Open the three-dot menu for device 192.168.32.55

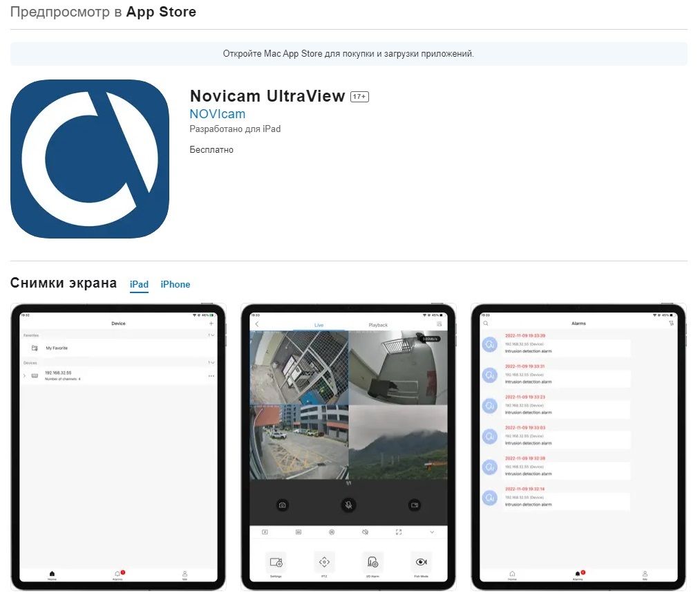coord(211,376)
